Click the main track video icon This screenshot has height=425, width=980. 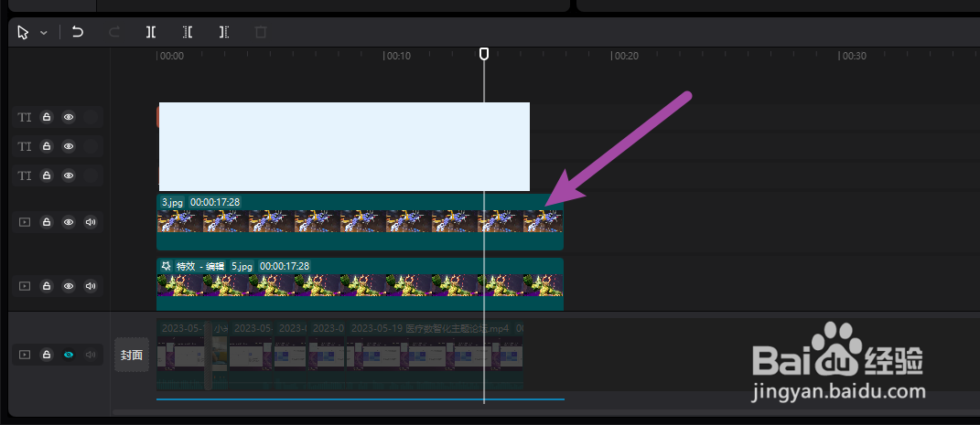coord(25,355)
